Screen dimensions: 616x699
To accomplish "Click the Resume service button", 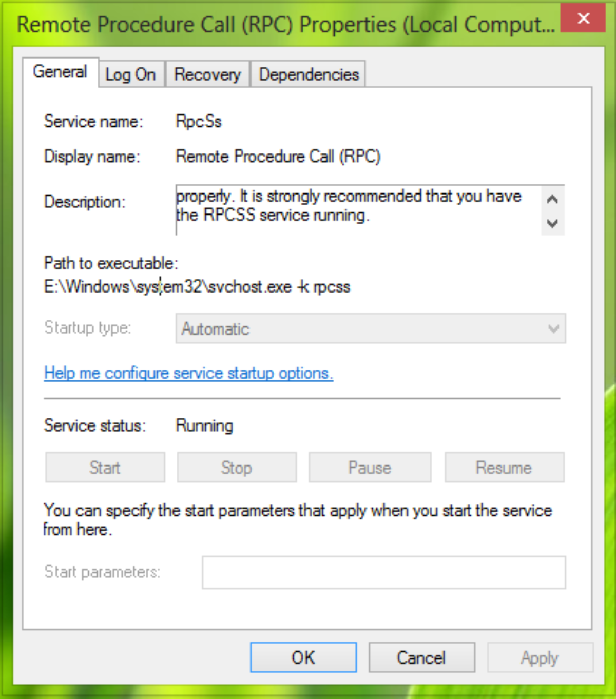I will click(x=504, y=468).
